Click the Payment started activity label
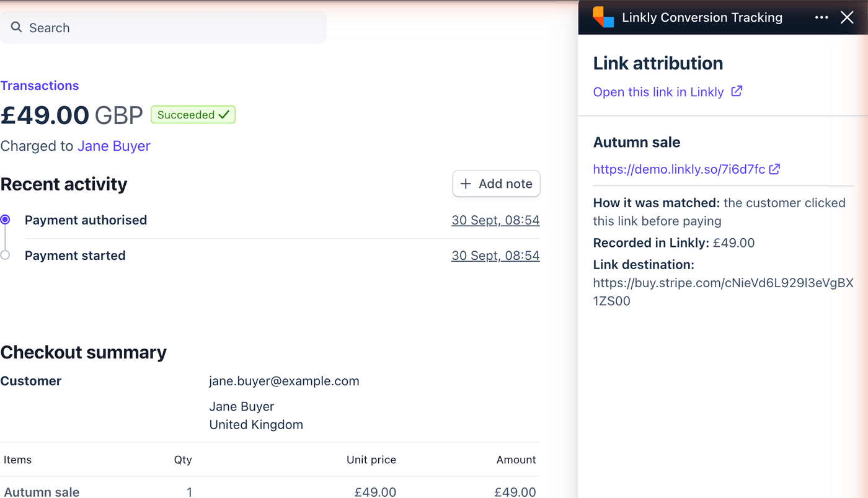Screen dimensions: 868x498 tap(75, 256)
